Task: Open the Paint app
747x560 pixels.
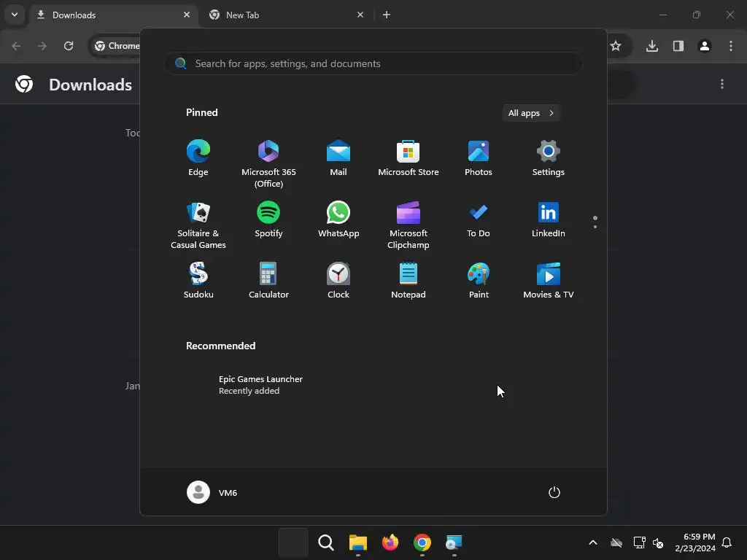Action: point(479,281)
